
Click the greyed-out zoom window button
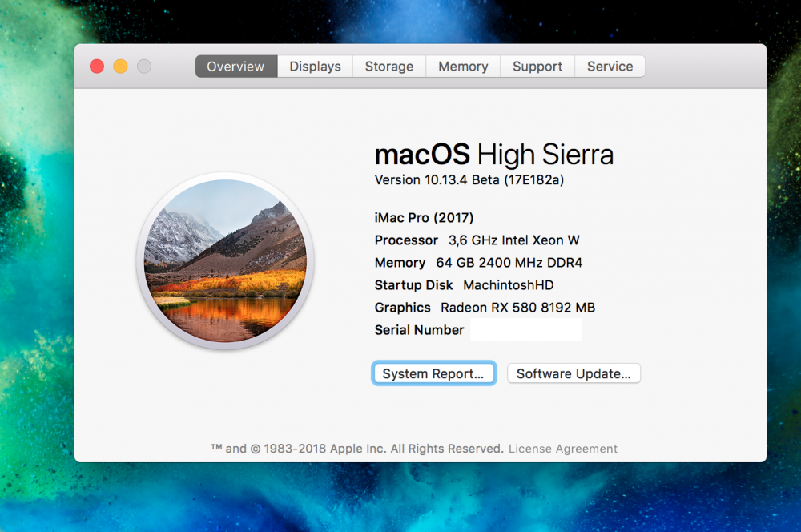coord(144,66)
